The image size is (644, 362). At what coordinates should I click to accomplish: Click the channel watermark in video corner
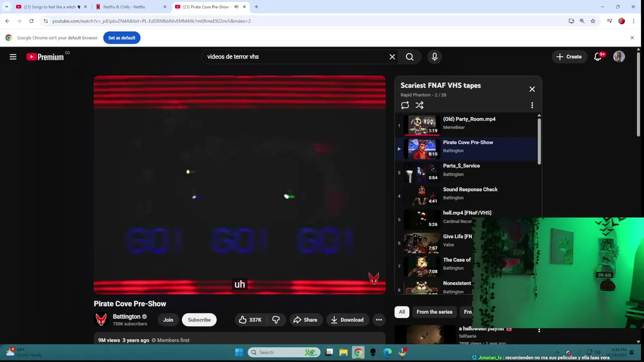374,278
